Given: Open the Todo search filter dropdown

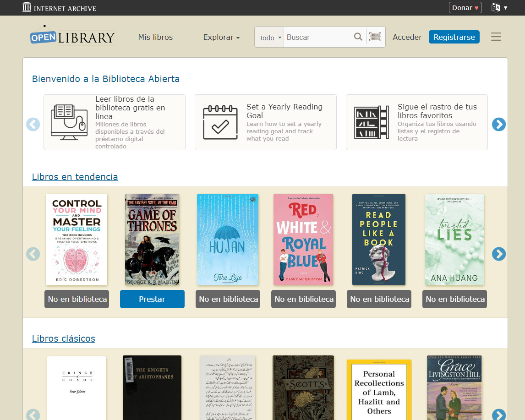Looking at the screenshot, I should click(269, 38).
